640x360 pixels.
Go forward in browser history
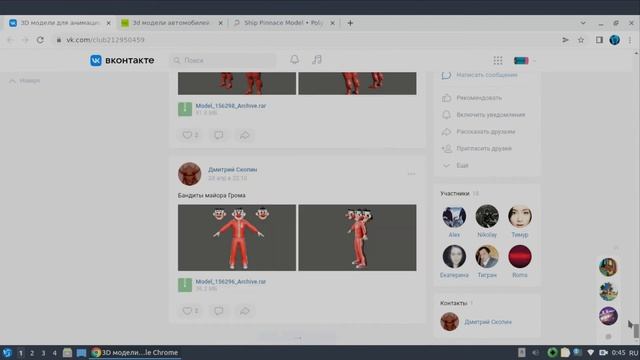[x=25, y=40]
